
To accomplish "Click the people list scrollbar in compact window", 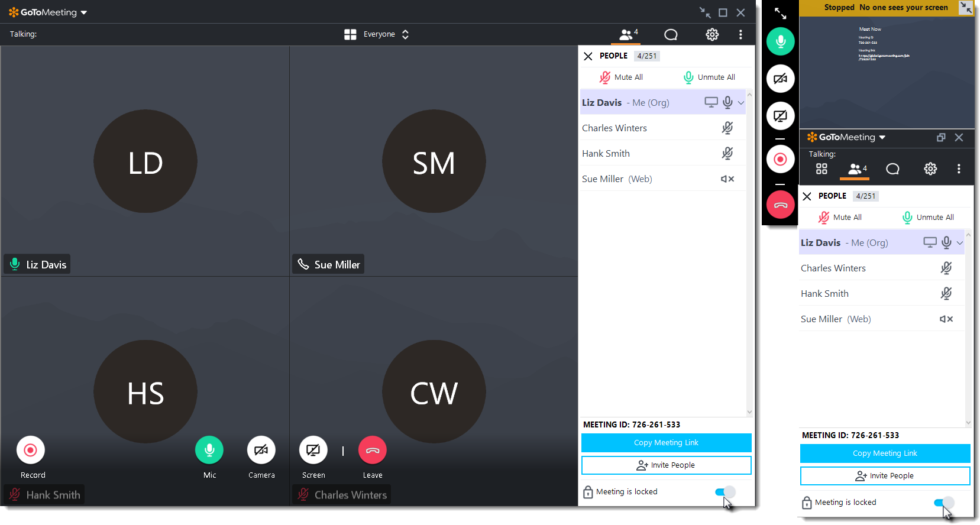I will tap(968, 328).
